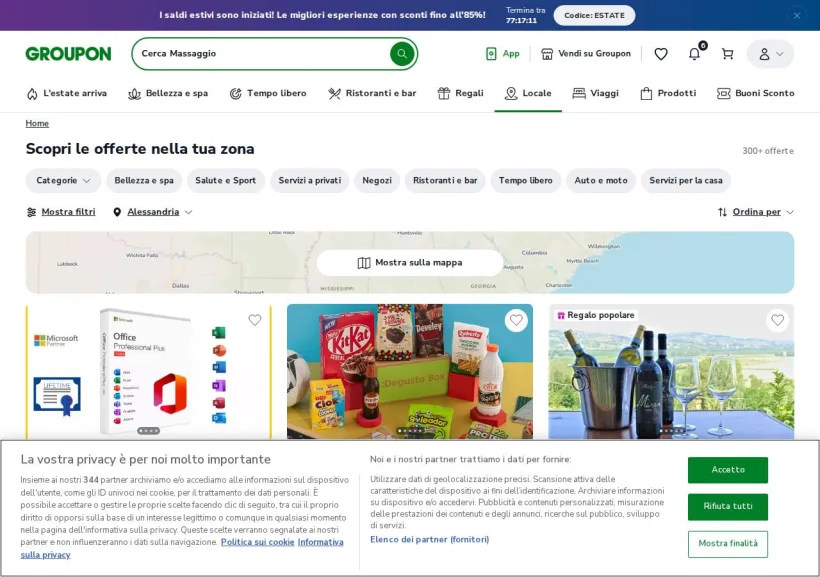The width and height of the screenshot is (820, 577).
Task: Expand the Alessandria location dropdown
Action: click(153, 212)
